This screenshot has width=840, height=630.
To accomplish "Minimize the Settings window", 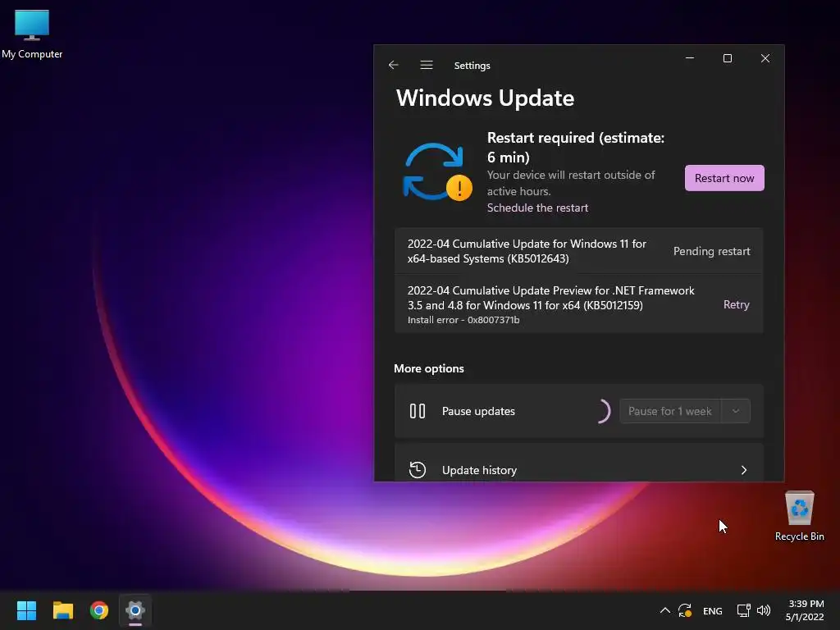I will tap(689, 58).
